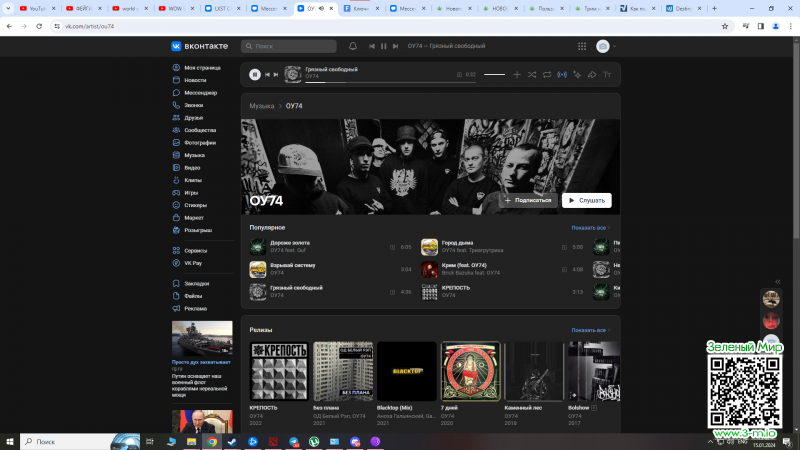Show lyrics with the text icon
The width and height of the screenshot is (800, 450).
click(608, 74)
